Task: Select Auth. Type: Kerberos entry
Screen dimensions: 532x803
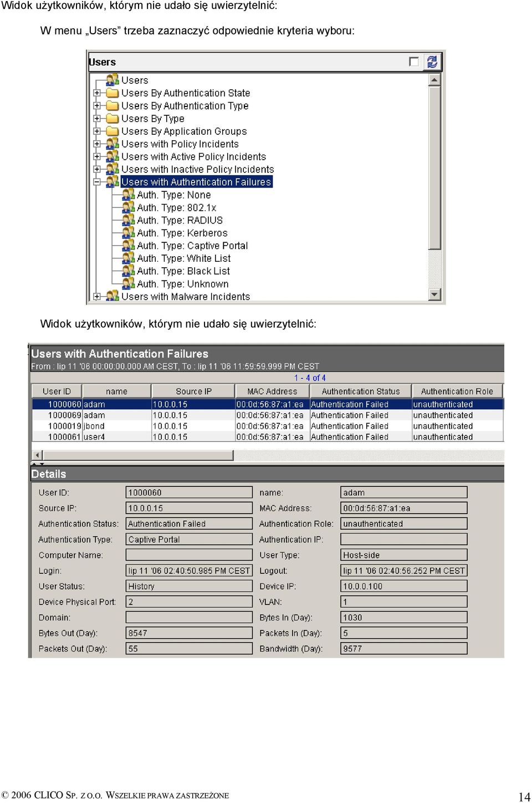Action: [x=182, y=233]
